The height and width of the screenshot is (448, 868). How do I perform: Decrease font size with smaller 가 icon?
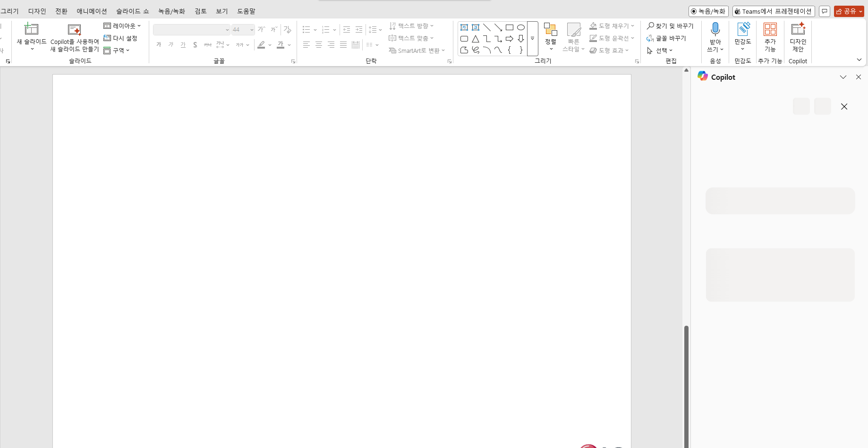pos(274,30)
